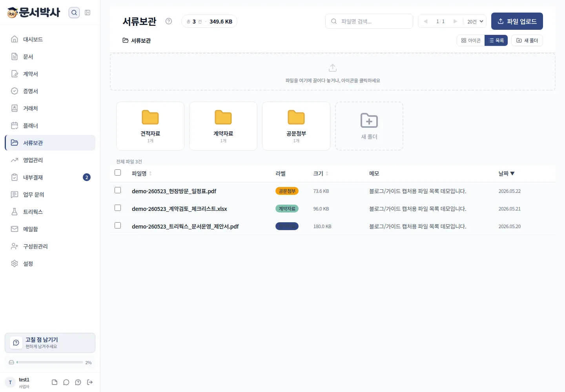Open the 견적자료 folder
Viewport: 565px width, 392px height.
coord(150,126)
